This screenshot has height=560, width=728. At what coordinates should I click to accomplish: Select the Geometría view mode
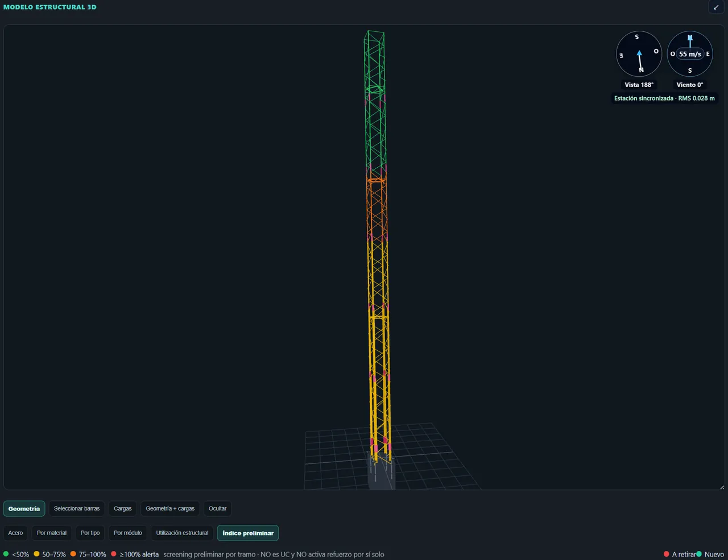point(24,509)
